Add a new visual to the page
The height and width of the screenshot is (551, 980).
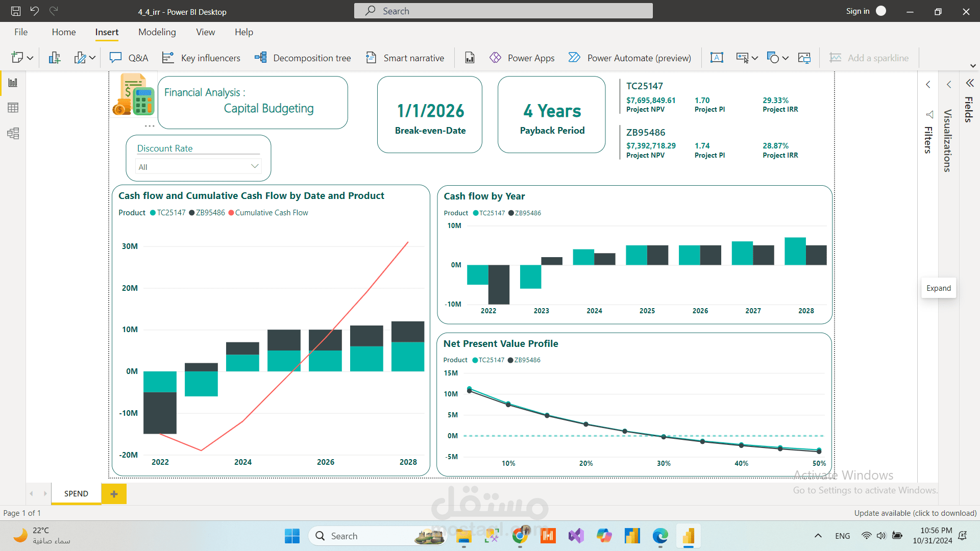coord(55,58)
